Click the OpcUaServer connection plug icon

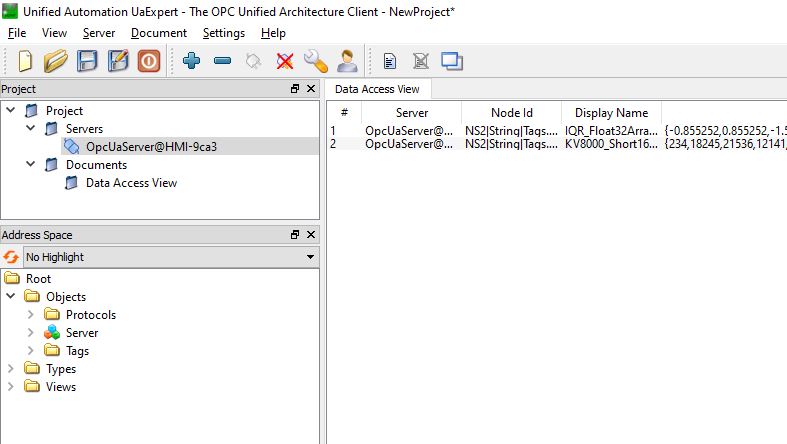(71, 146)
